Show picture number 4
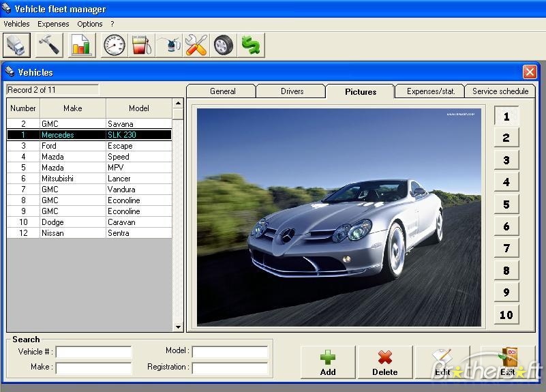The width and height of the screenshot is (546, 392). [506, 182]
